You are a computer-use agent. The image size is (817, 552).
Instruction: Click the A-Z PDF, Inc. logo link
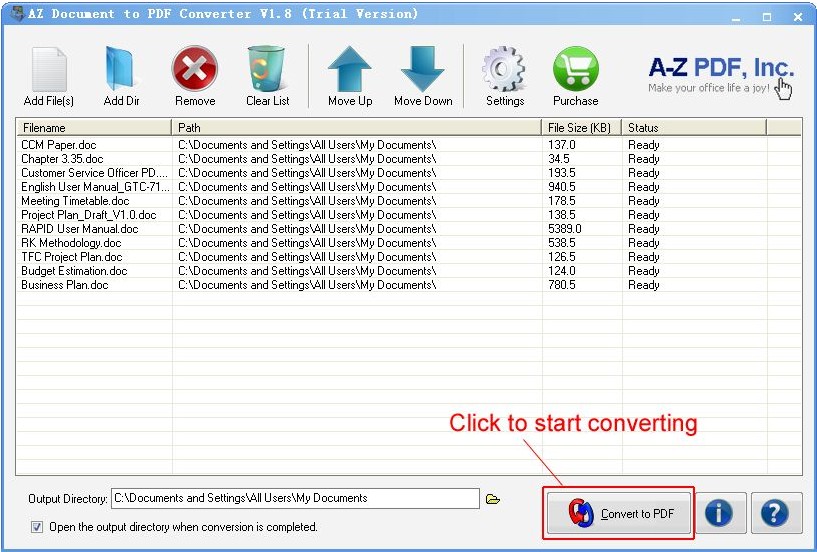point(721,75)
